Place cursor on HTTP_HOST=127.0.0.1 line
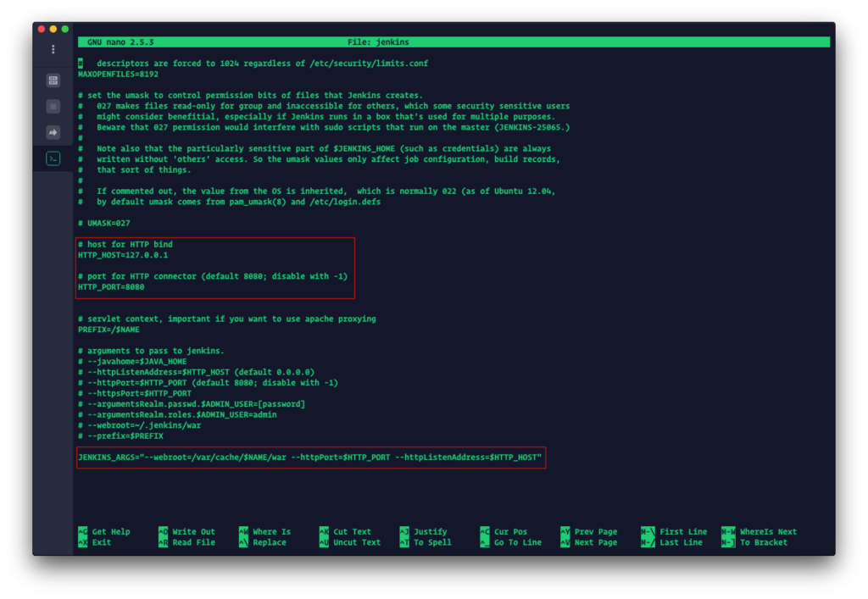868x599 pixels. [122, 255]
